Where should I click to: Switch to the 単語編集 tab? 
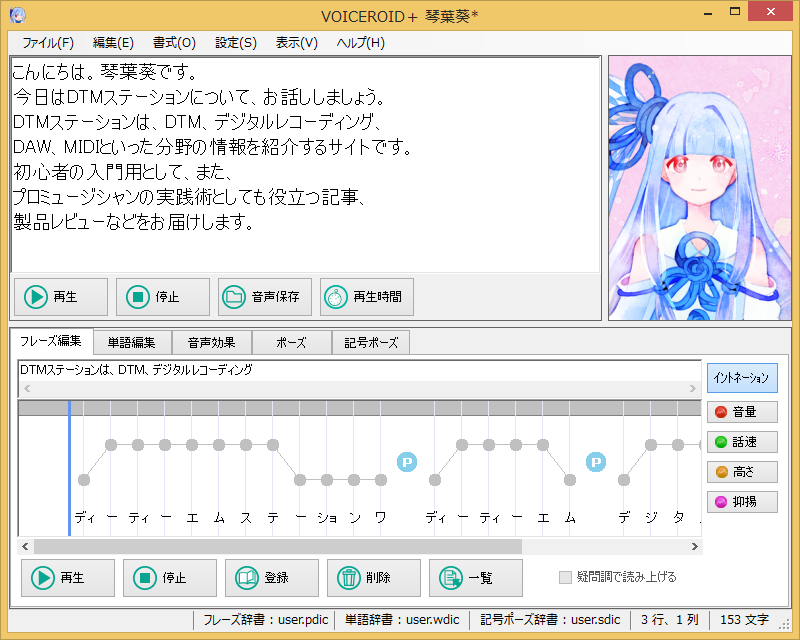coord(132,342)
